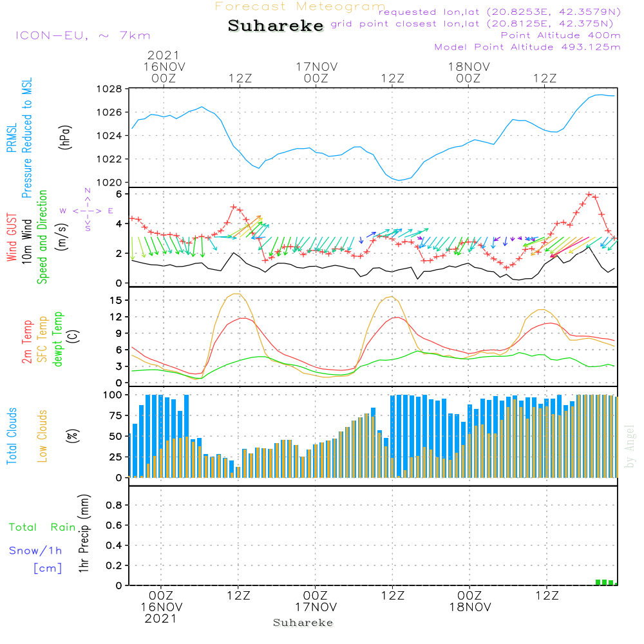
Task: Click the 'Point Altitude 400m' text
Action: pos(561,35)
